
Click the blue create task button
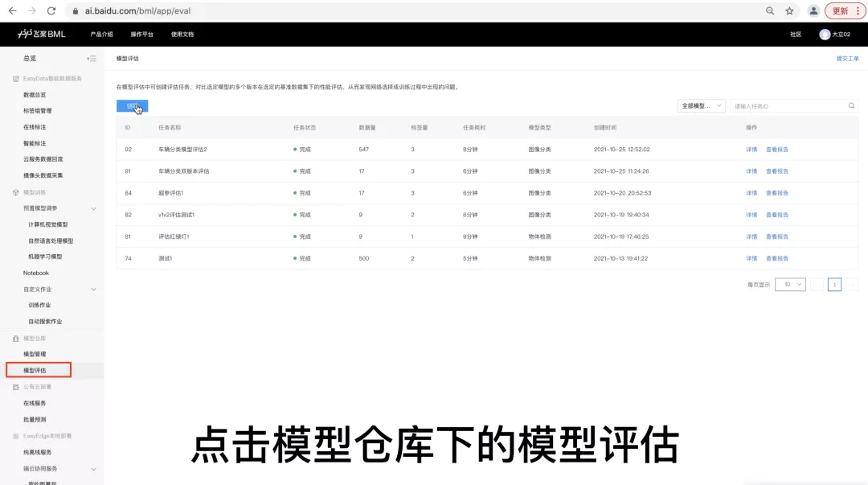click(133, 106)
